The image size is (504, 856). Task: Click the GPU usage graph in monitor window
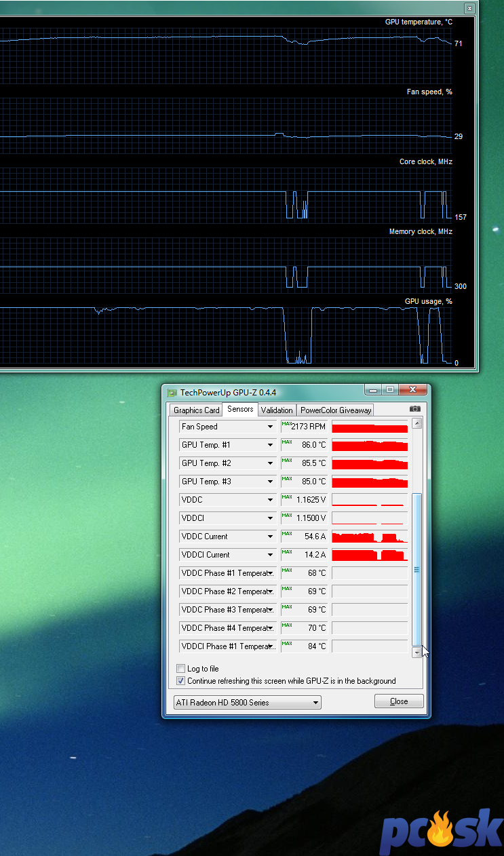pos(226,335)
